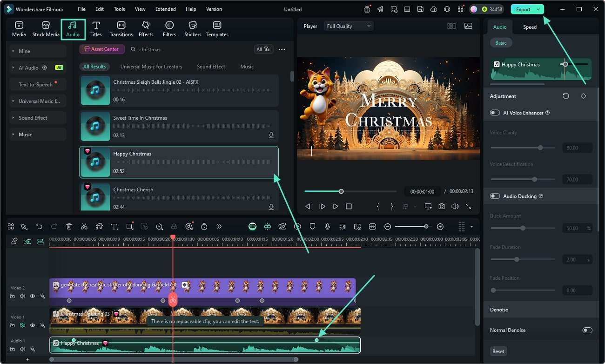
Task: Take a snapshot with the camera icon
Action: tap(441, 206)
